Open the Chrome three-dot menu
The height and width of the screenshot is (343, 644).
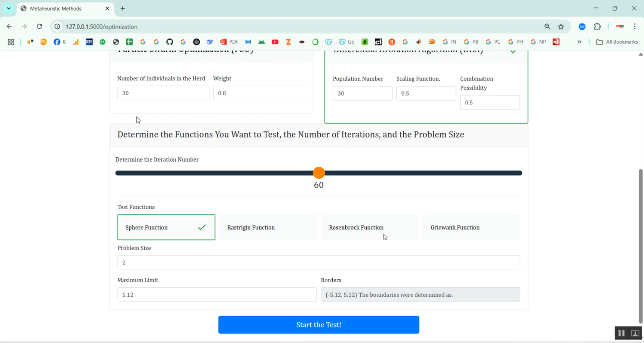click(635, 27)
